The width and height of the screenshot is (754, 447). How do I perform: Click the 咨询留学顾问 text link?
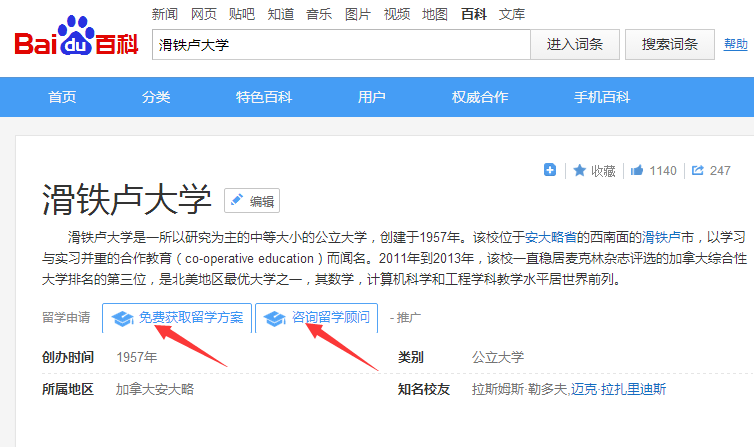(x=331, y=318)
